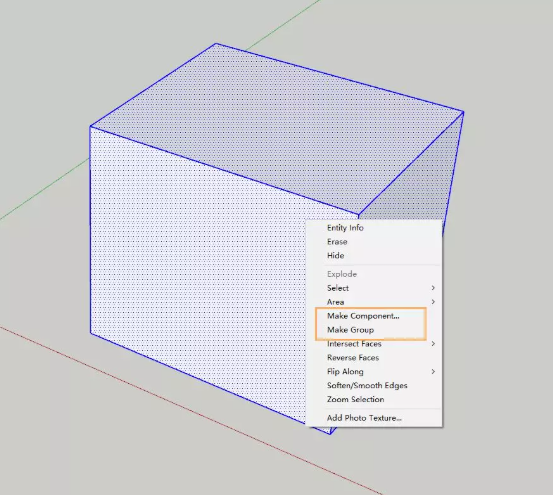Expand the Area submenu arrow

(x=433, y=302)
